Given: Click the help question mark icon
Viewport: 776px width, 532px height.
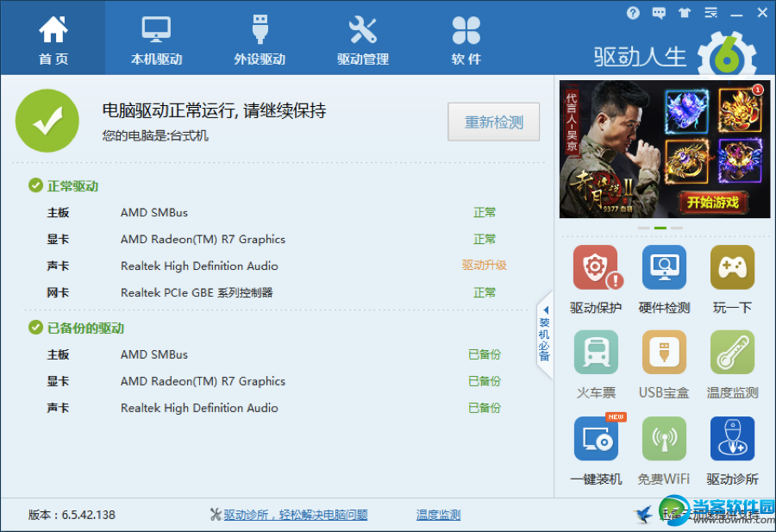Looking at the screenshot, I should click(633, 13).
